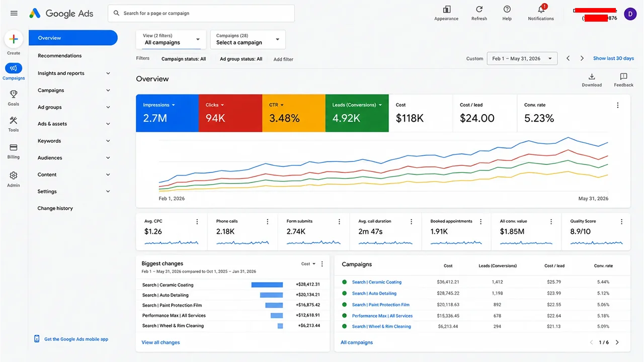Open Avg. CPC card options menu
Screen dimensions: 644x362
click(x=197, y=221)
